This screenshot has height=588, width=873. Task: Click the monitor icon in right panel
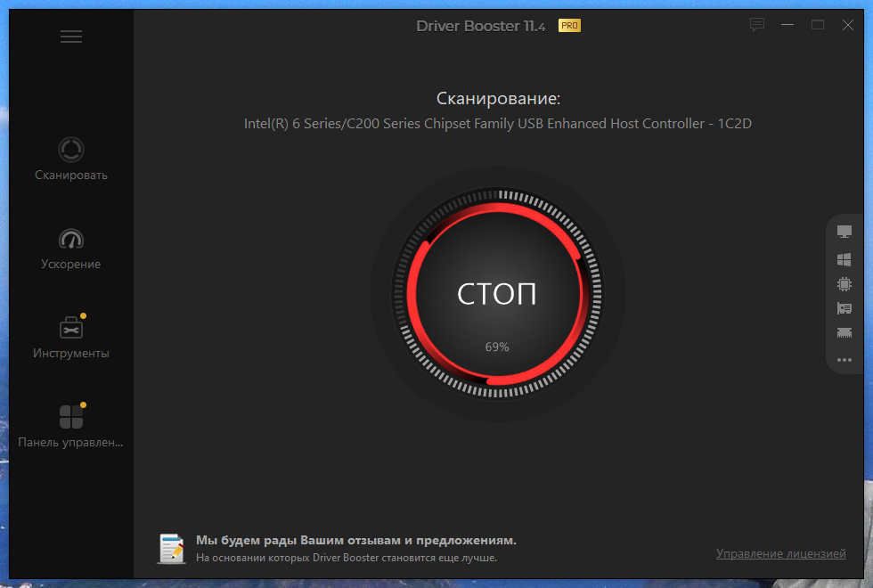coord(844,232)
